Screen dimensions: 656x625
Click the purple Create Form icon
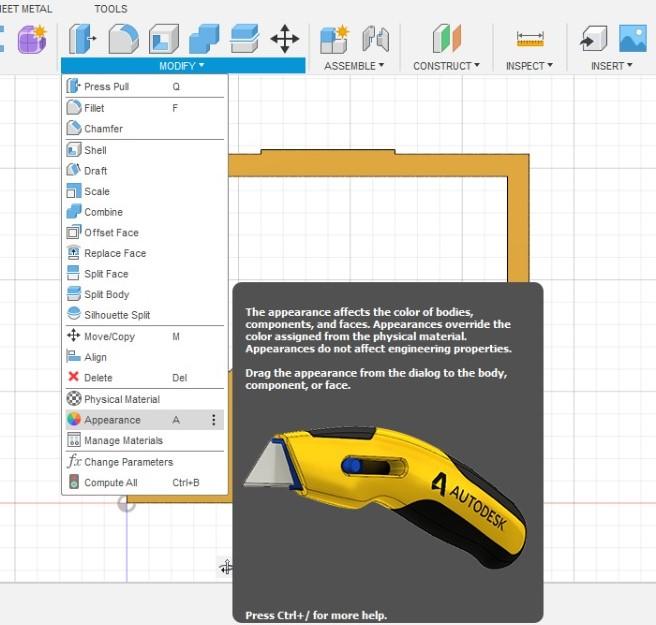(32, 39)
